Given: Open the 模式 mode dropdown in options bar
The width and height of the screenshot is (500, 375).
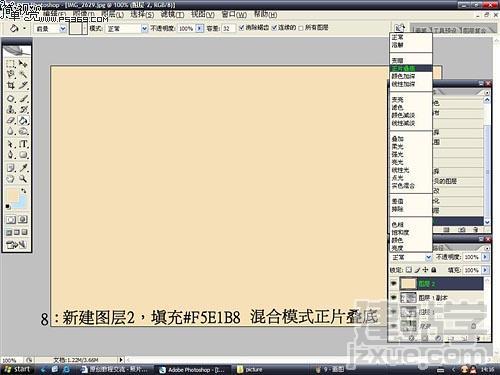Looking at the screenshot, I should [x=127, y=29].
